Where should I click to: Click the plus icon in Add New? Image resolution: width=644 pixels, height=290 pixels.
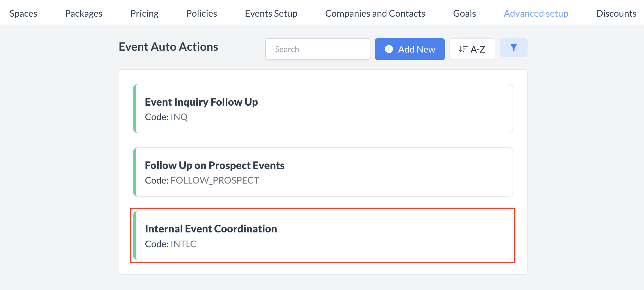[x=389, y=49]
